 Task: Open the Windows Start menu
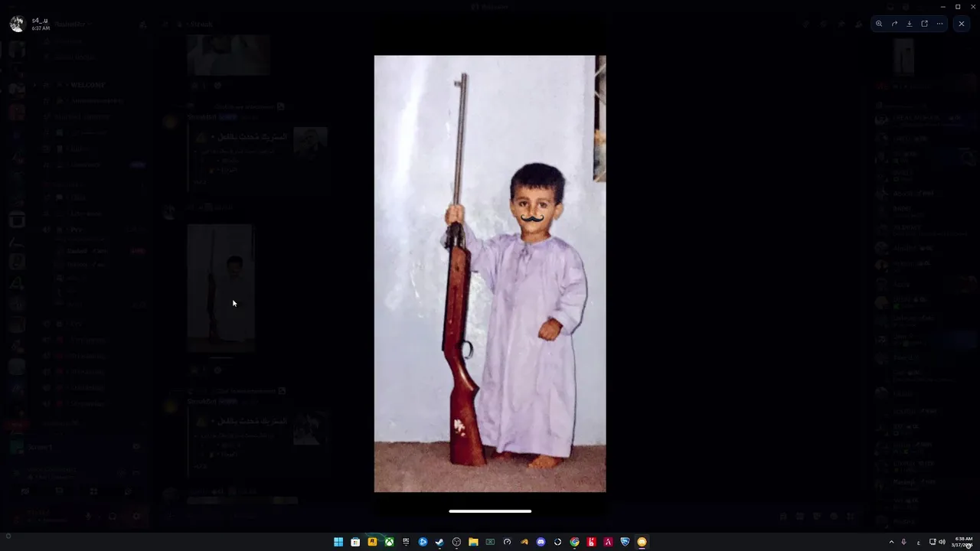338,542
